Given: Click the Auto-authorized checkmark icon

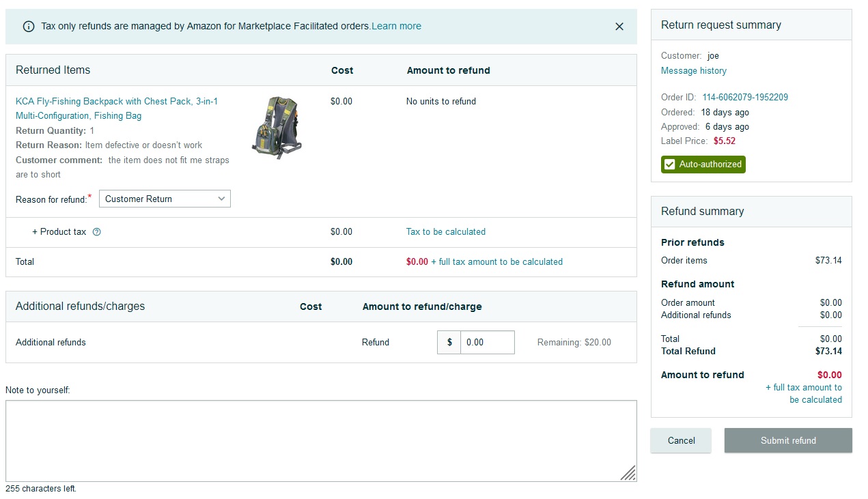Looking at the screenshot, I should (670, 165).
